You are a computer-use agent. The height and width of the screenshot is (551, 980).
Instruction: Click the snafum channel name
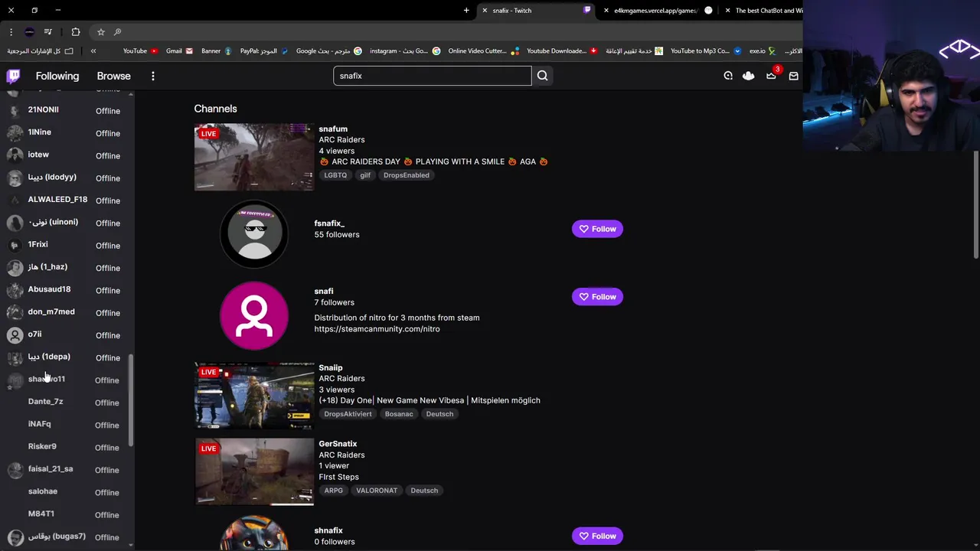point(333,129)
